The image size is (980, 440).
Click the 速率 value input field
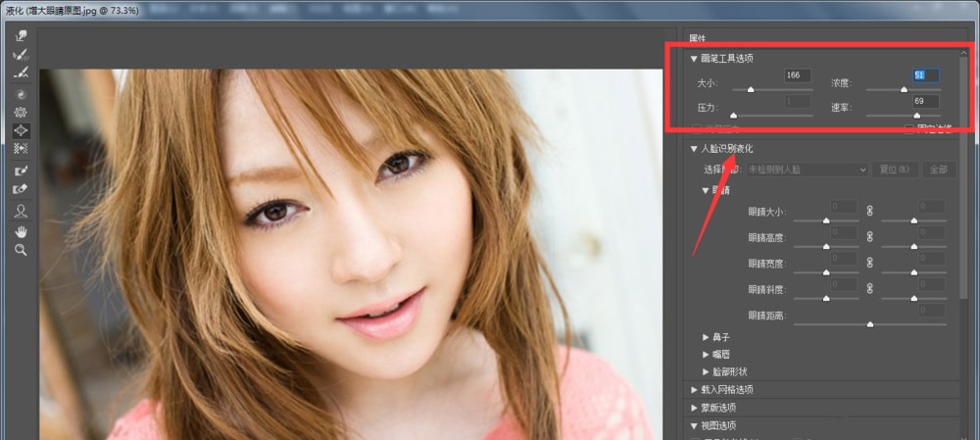tap(924, 101)
